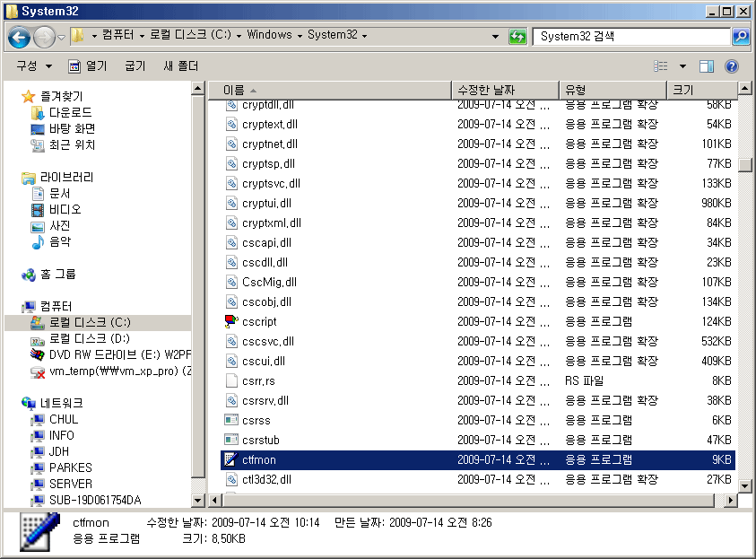The image size is (756, 559).
Task: Select the JDH network computer
Action: click(59, 451)
